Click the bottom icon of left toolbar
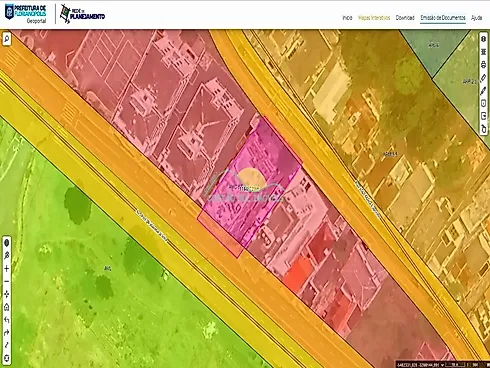 pos(7,359)
